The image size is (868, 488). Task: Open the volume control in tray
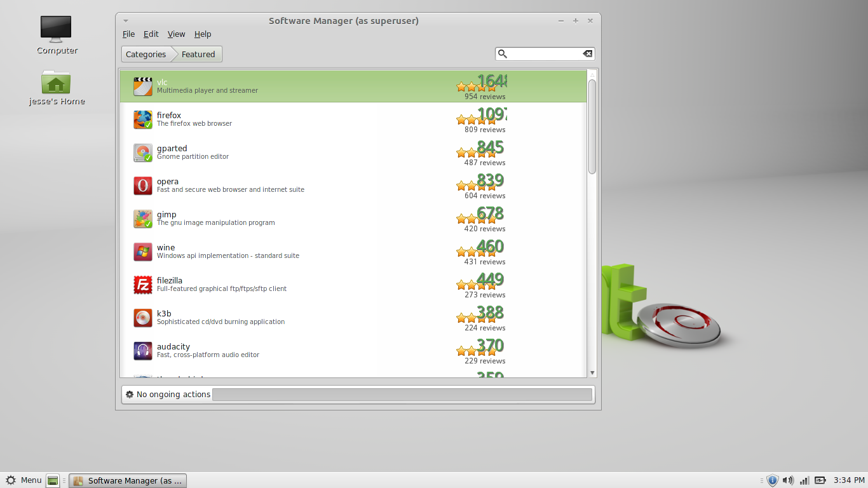click(788, 480)
